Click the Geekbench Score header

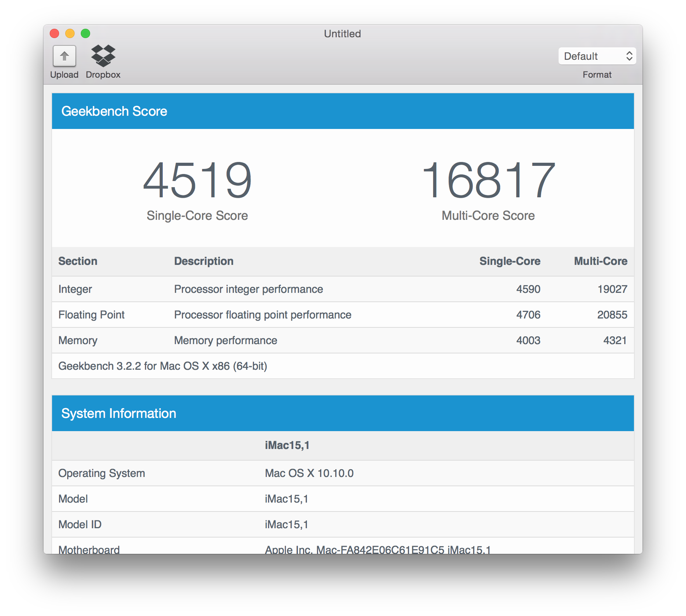click(343, 111)
